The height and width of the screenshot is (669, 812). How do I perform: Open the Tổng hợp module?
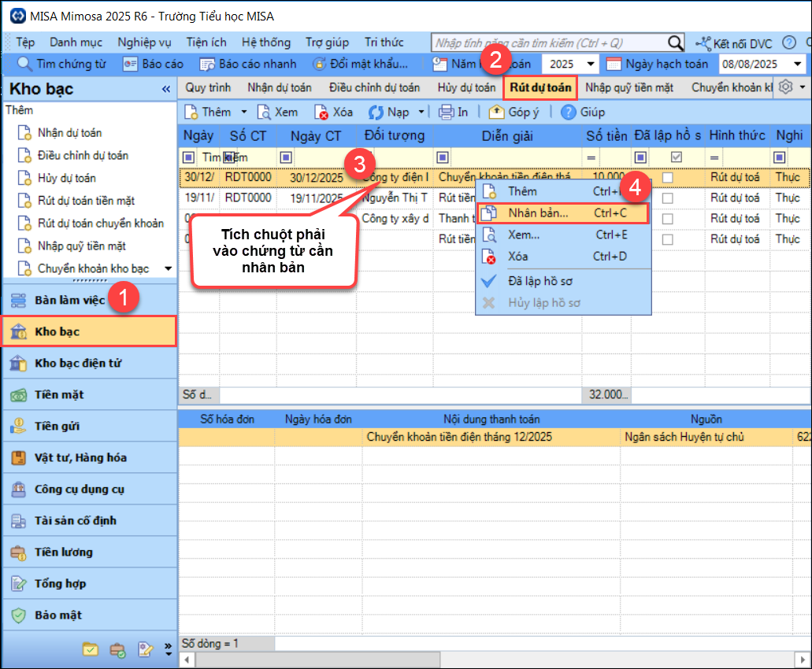[90, 584]
